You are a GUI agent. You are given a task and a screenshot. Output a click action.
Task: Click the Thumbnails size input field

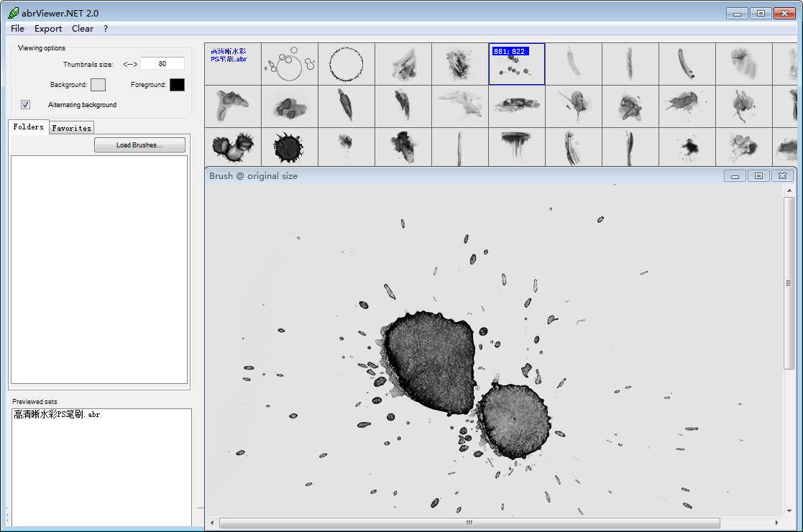click(x=162, y=64)
